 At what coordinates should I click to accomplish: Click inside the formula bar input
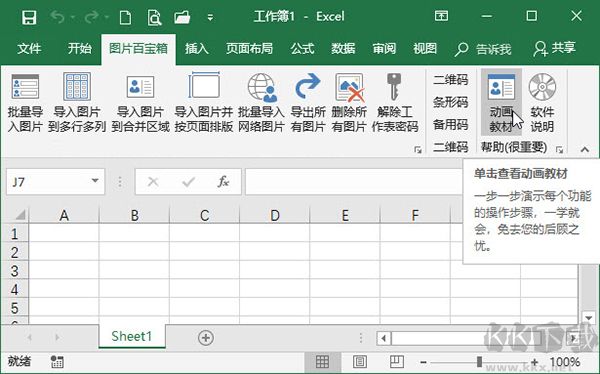point(354,181)
